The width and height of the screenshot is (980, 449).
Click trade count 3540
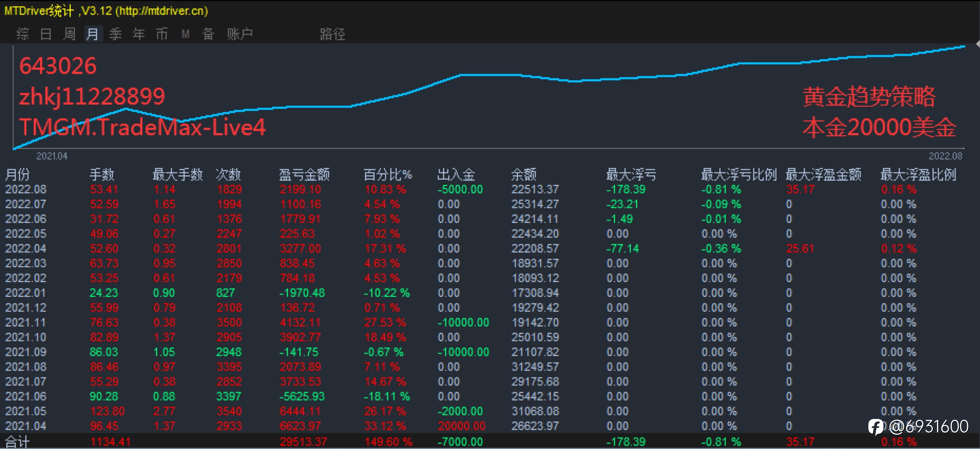pyautogui.click(x=229, y=411)
